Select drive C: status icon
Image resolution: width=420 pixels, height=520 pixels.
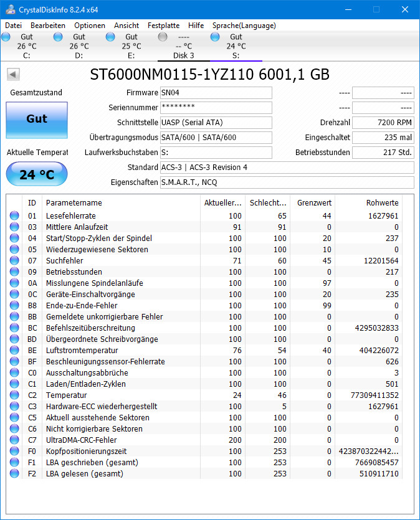click(x=6, y=37)
